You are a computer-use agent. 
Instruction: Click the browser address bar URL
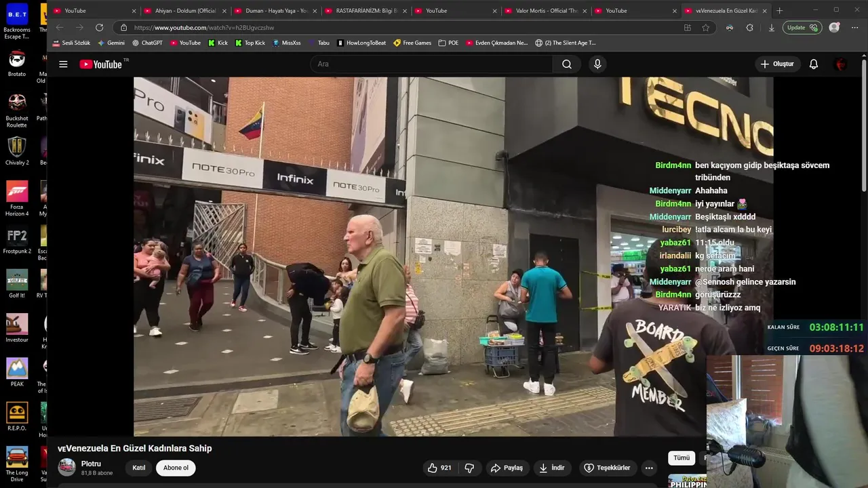pos(203,28)
